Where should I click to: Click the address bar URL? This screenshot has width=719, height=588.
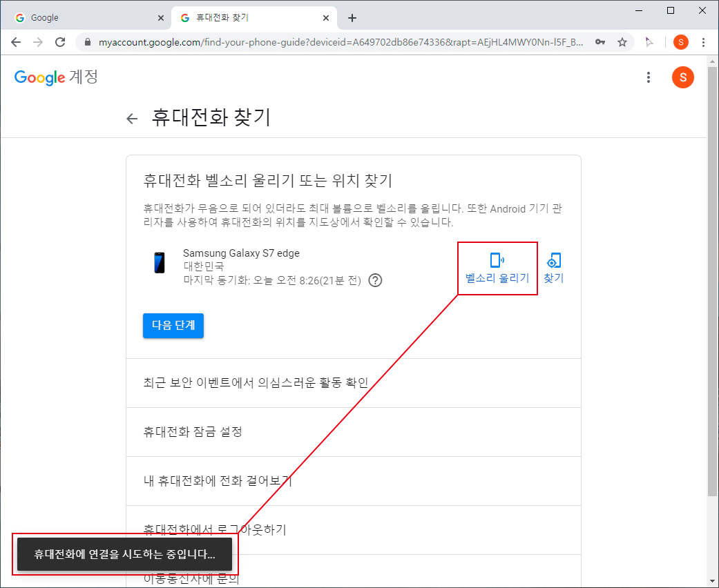pyautogui.click(x=341, y=42)
